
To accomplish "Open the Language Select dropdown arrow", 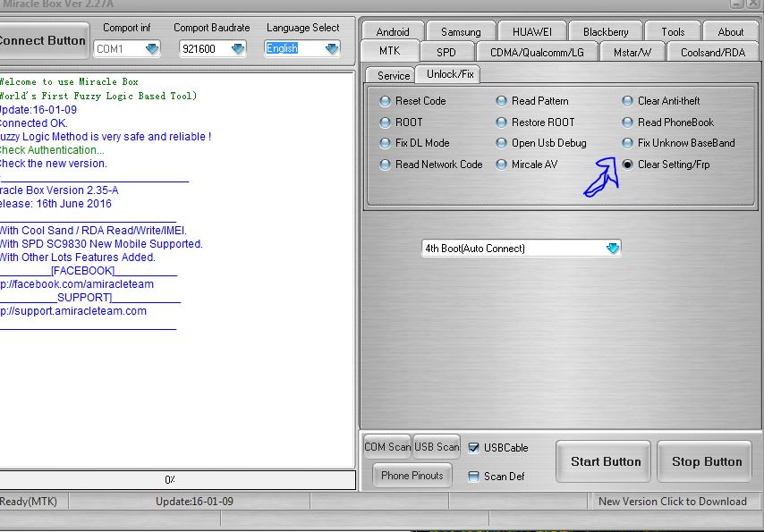I will tap(332, 48).
